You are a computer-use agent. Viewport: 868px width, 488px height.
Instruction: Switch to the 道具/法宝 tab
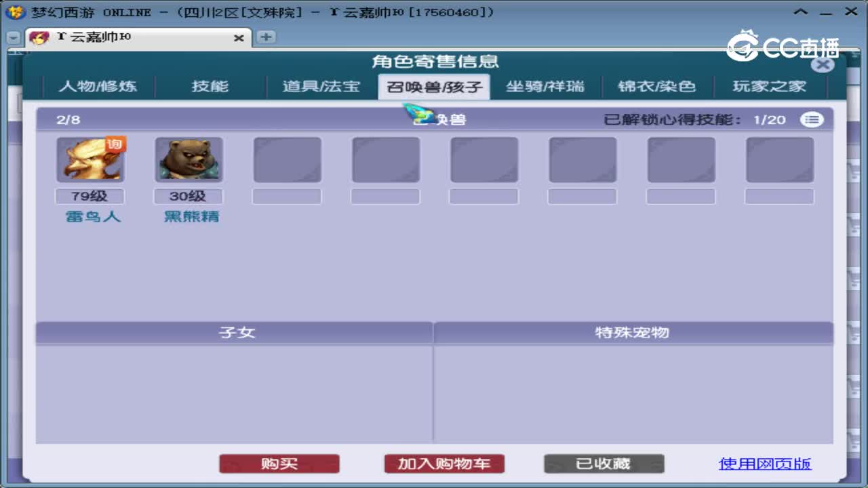point(321,87)
